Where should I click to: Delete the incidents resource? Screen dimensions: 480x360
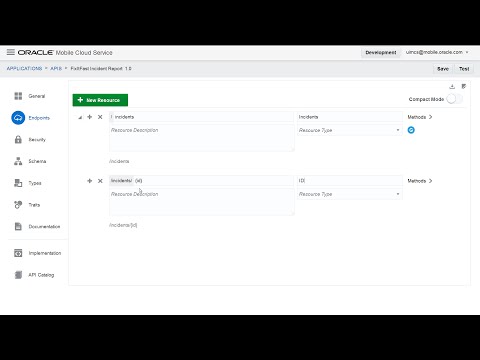100,117
